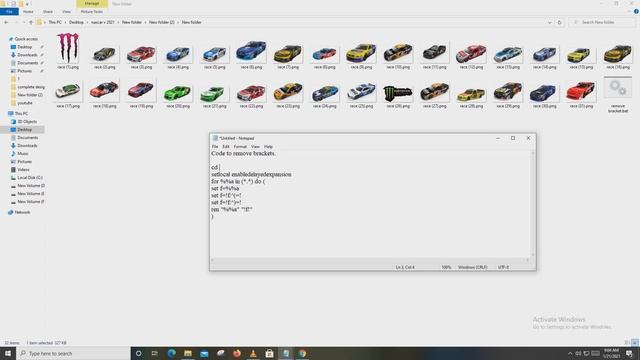Image resolution: width=640 pixels, height=360 pixels.
Task: Go up one folder level arrow
Action: point(31,22)
